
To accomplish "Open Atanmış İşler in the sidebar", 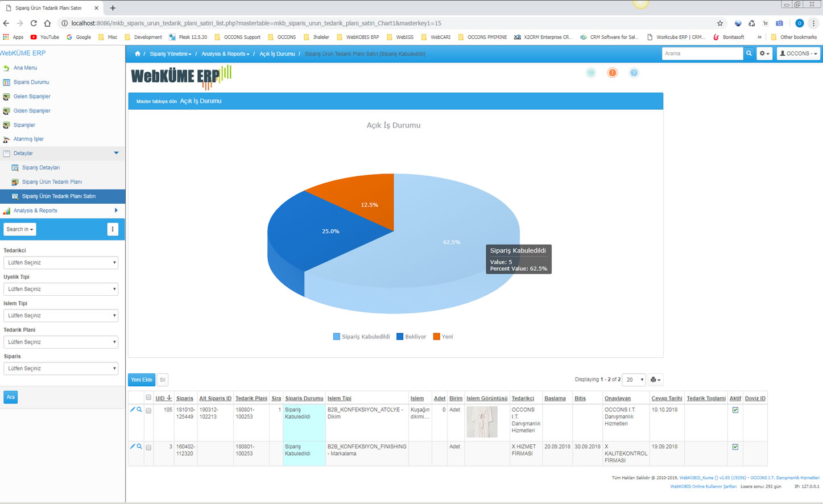I will pyautogui.click(x=28, y=139).
